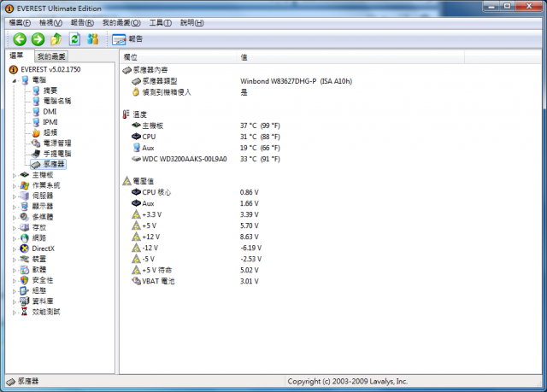Viewport: 547px width, 392px height.
Task: Expand the 作業系統 operating system node
Action: click(15, 186)
